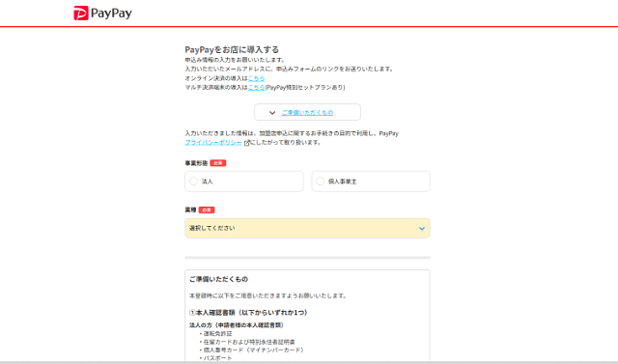Select the 個人事業主 radio option
Image resolution: width=618 pixels, height=364 pixels.
(x=371, y=182)
